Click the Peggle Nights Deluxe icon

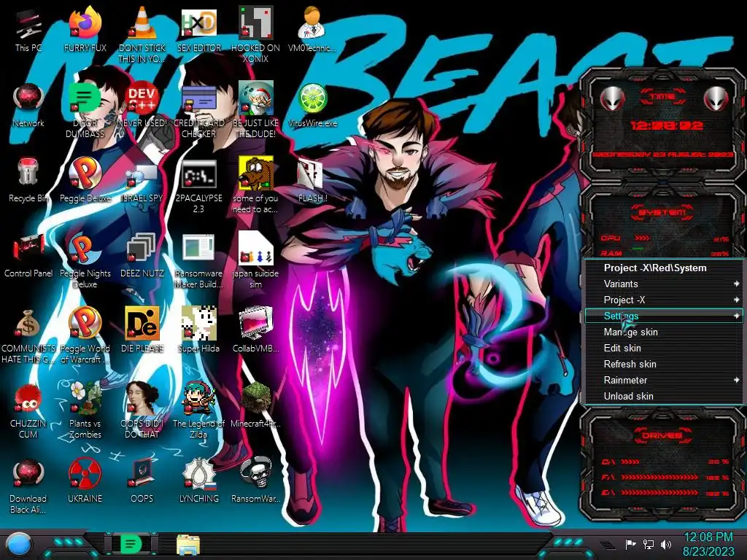coord(85,249)
